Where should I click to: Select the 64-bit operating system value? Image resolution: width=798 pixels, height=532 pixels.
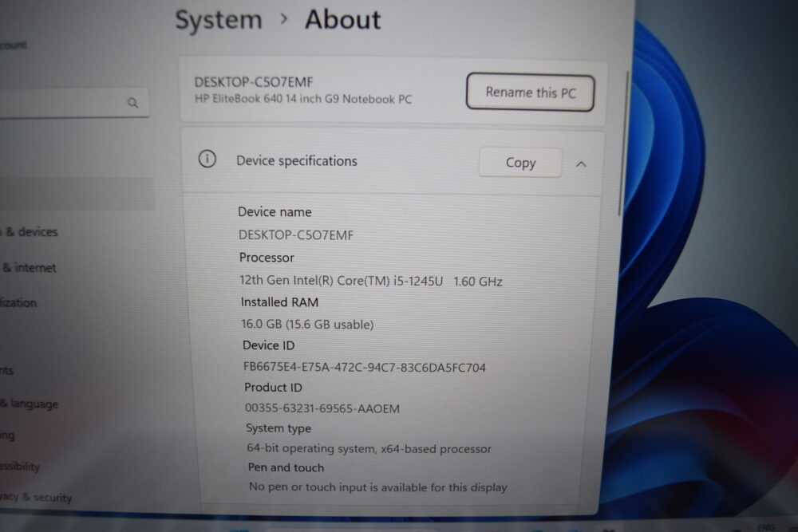[369, 448]
